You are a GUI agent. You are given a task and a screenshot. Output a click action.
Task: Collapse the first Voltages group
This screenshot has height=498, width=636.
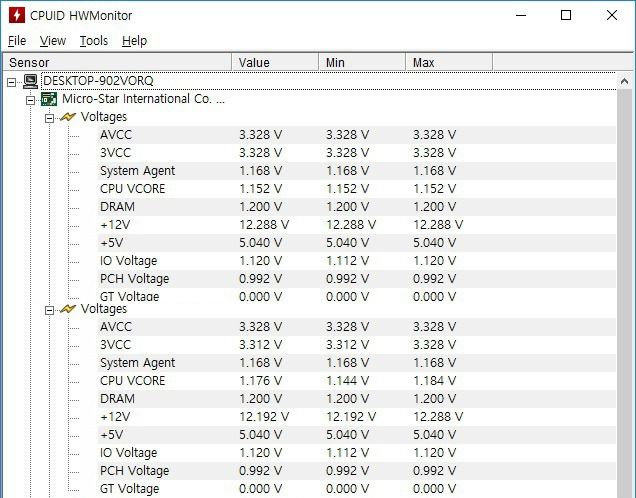(x=49, y=118)
